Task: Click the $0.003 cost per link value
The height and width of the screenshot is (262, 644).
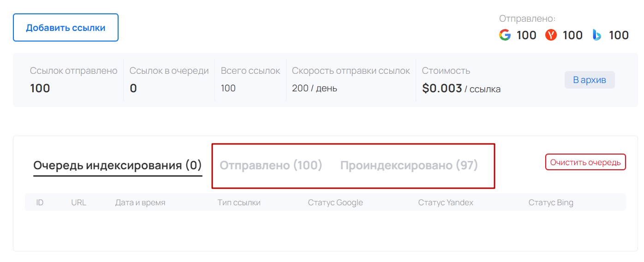Action: pos(442,88)
